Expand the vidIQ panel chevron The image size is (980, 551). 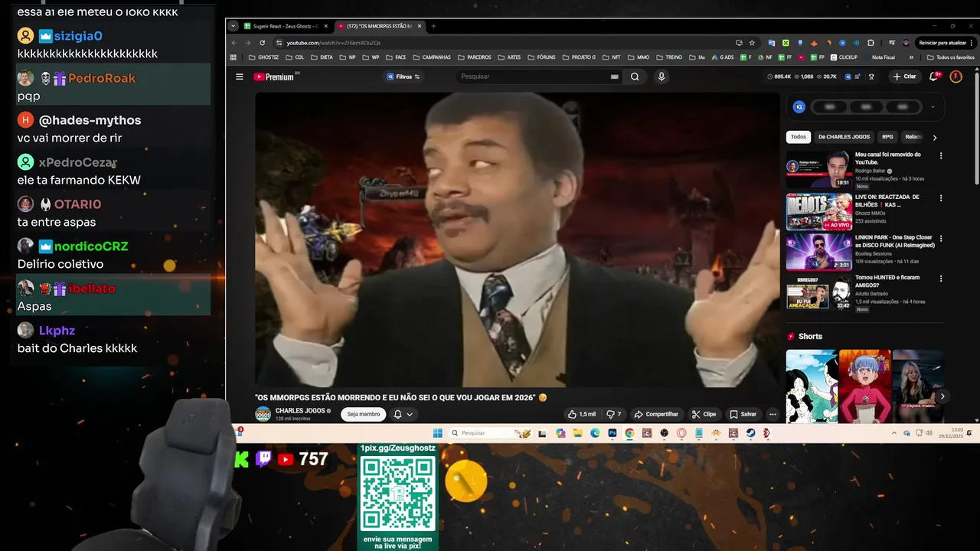(933, 107)
